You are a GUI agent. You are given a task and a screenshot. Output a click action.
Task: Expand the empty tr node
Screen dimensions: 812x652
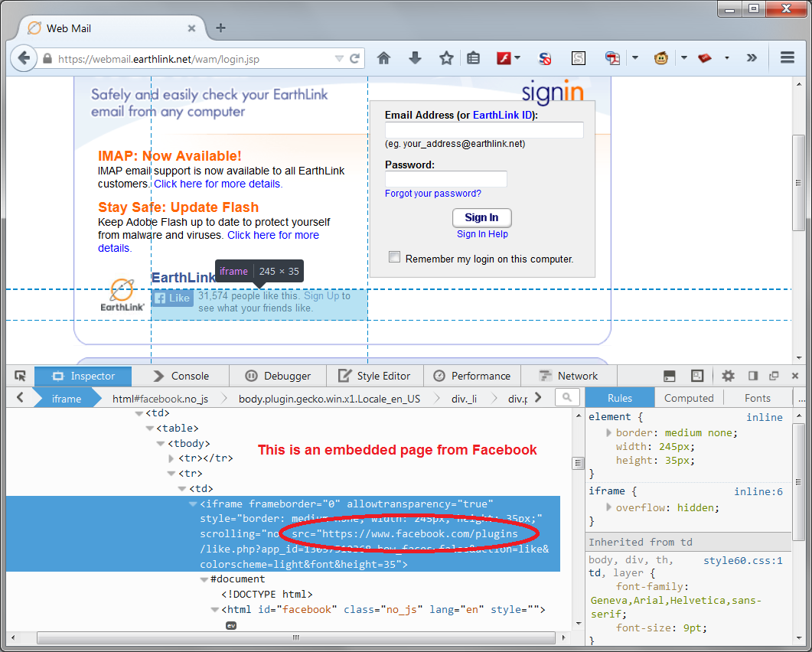pyautogui.click(x=171, y=458)
